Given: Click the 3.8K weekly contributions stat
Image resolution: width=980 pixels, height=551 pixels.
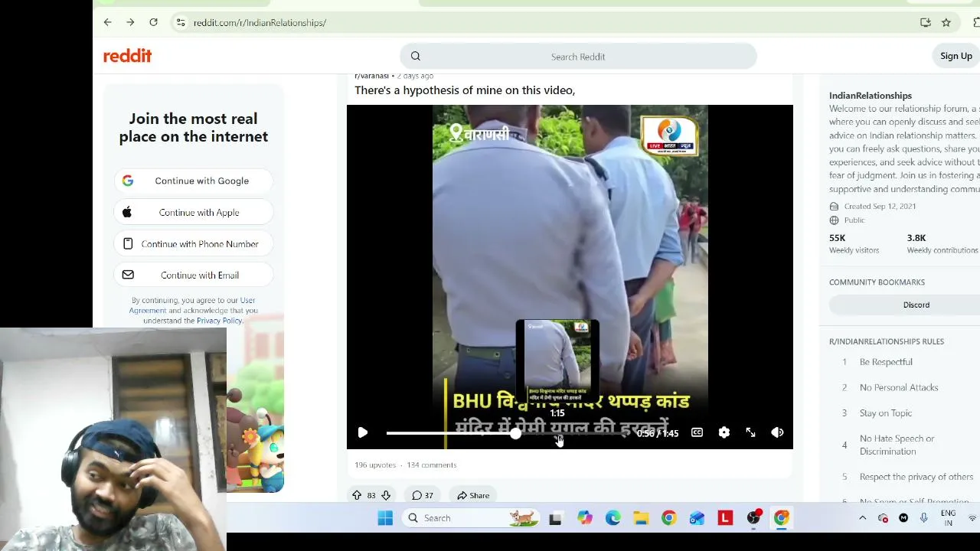Looking at the screenshot, I should (942, 243).
